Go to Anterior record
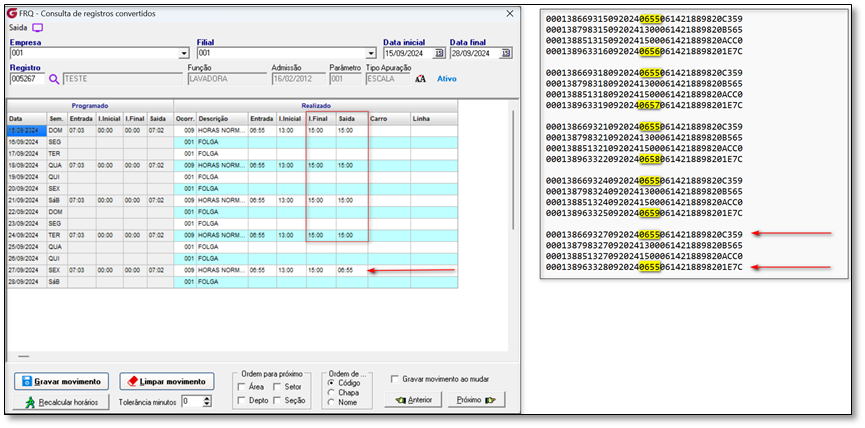This screenshot has height=428, width=865. click(x=414, y=400)
